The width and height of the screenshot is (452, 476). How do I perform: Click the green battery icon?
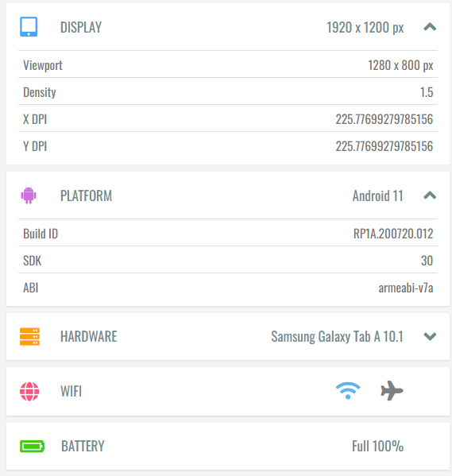(x=33, y=447)
